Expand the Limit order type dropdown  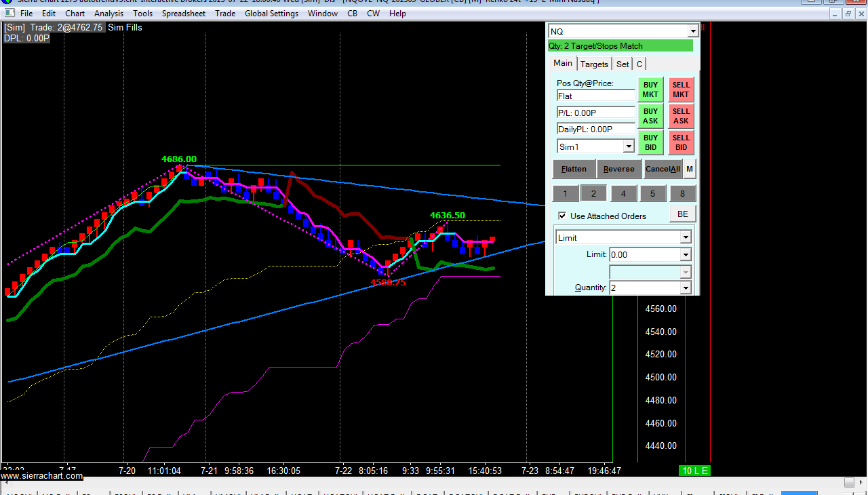tap(686, 237)
